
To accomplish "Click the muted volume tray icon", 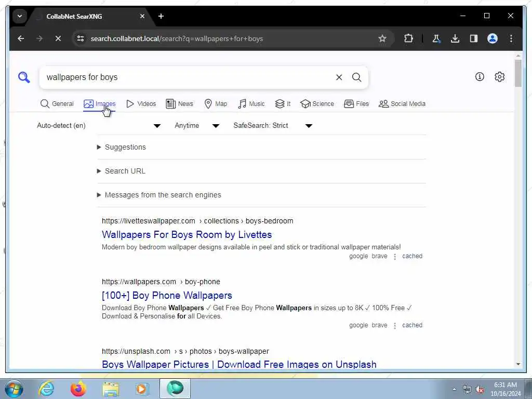I will pyautogui.click(x=480, y=389).
